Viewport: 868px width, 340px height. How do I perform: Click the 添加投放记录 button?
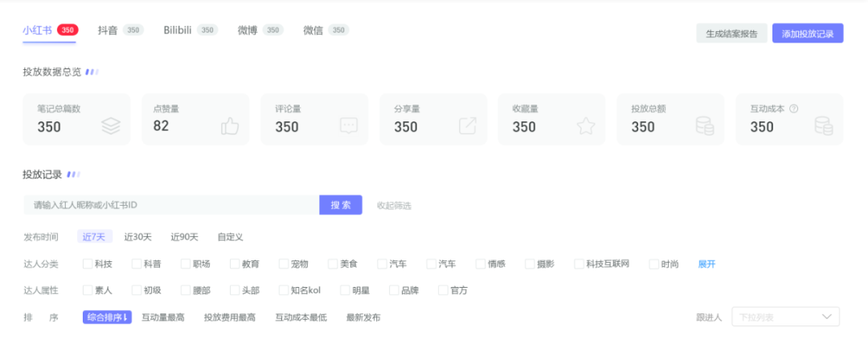(808, 33)
